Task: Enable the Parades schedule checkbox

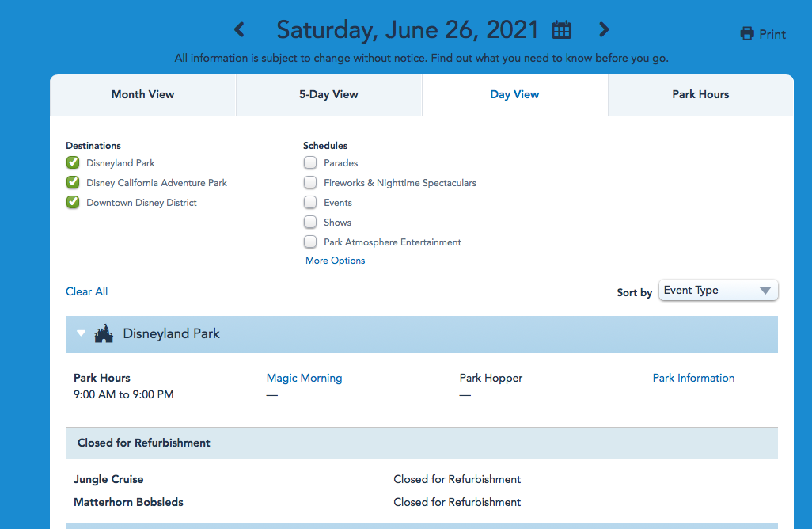Action: [310, 163]
